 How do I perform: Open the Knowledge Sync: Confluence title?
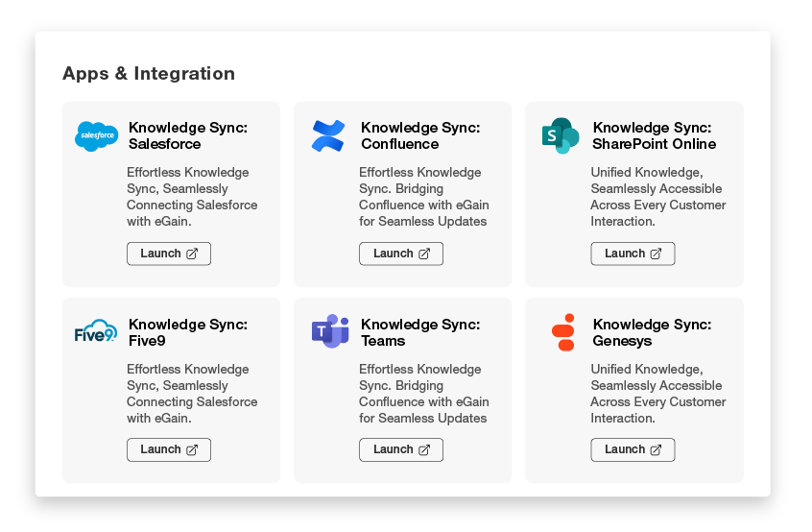click(420, 135)
